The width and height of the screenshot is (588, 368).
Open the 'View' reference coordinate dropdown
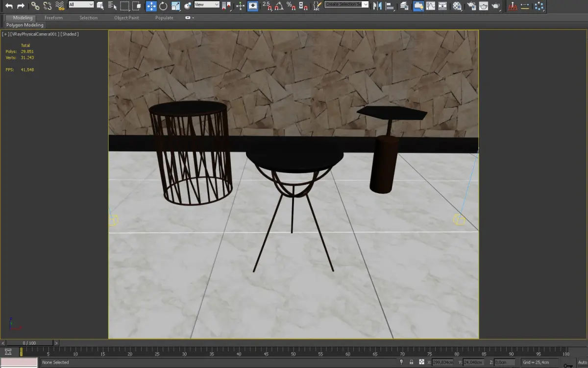tap(207, 4)
